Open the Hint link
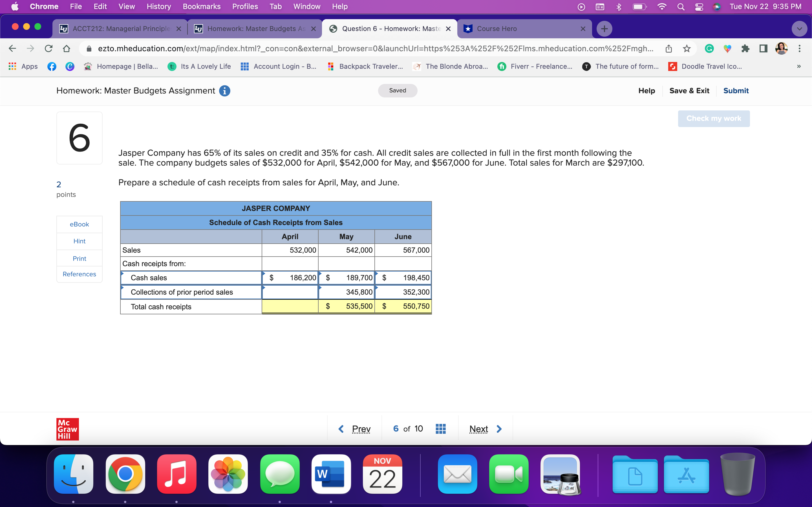The height and width of the screenshot is (507, 812). (79, 241)
